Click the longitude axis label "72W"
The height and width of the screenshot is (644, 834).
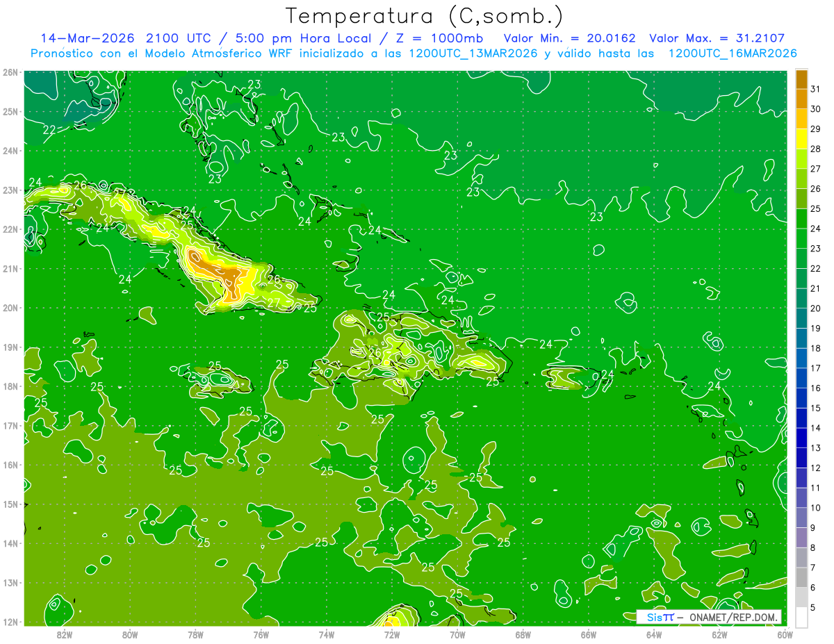[x=391, y=634]
